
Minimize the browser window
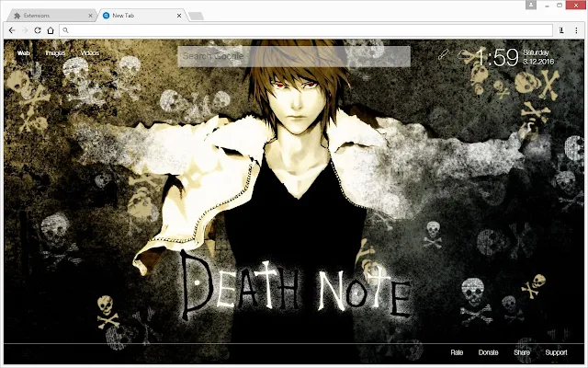(548, 6)
